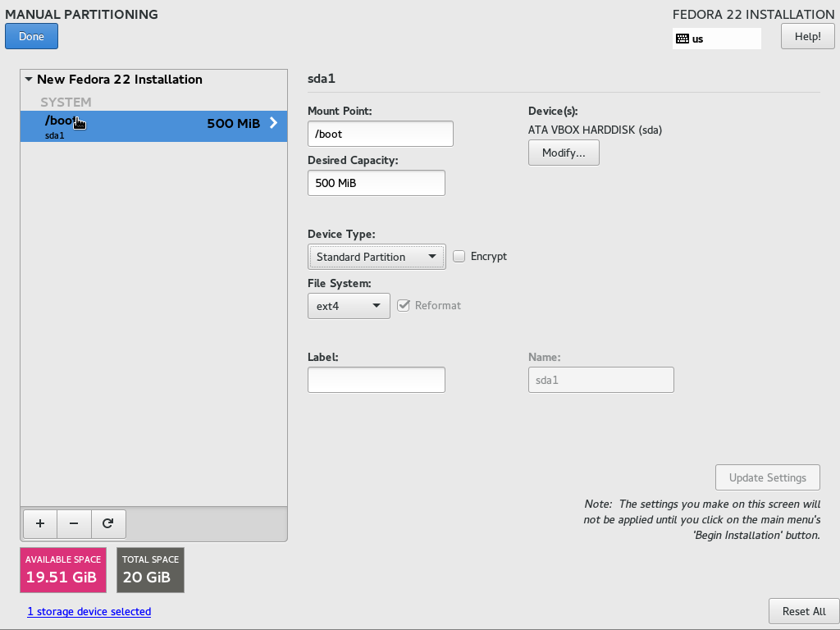
Task: Click Modify... under Device(s)
Action: (x=564, y=153)
